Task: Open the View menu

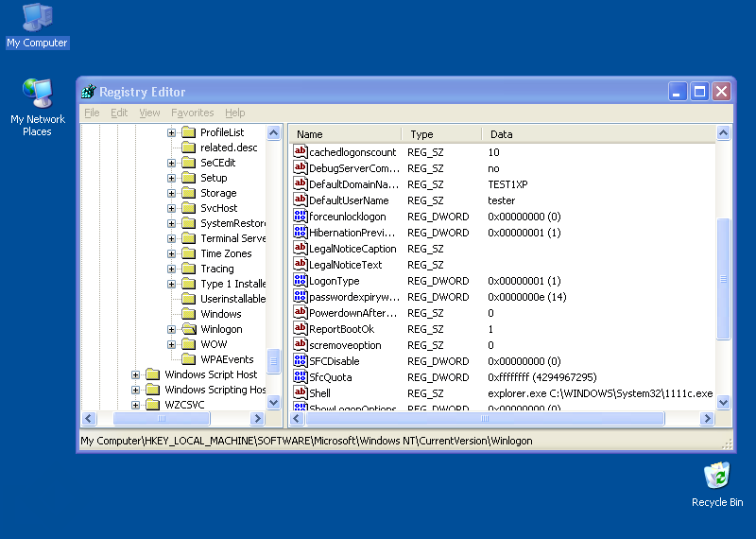Action: pos(149,113)
